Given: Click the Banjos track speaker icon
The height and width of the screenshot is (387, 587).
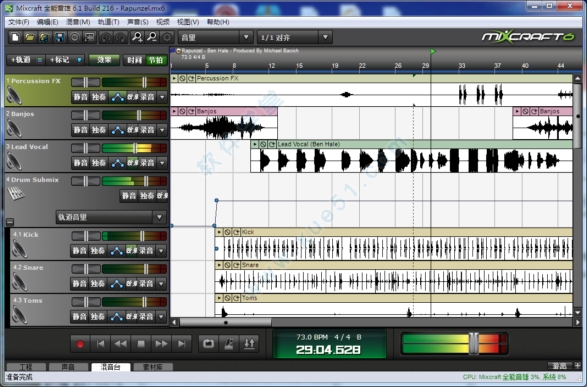Looking at the screenshot, I should pos(14,128).
